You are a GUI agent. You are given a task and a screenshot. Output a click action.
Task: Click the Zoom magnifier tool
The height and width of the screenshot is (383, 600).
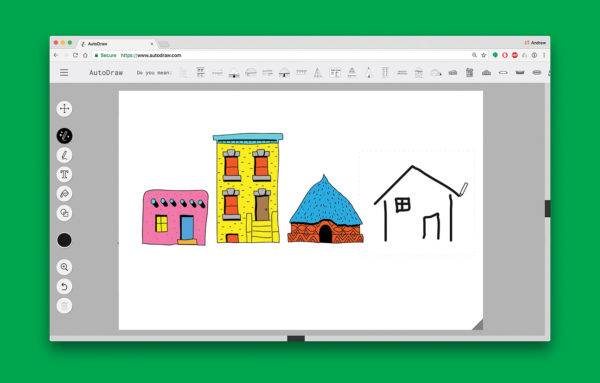point(64,267)
